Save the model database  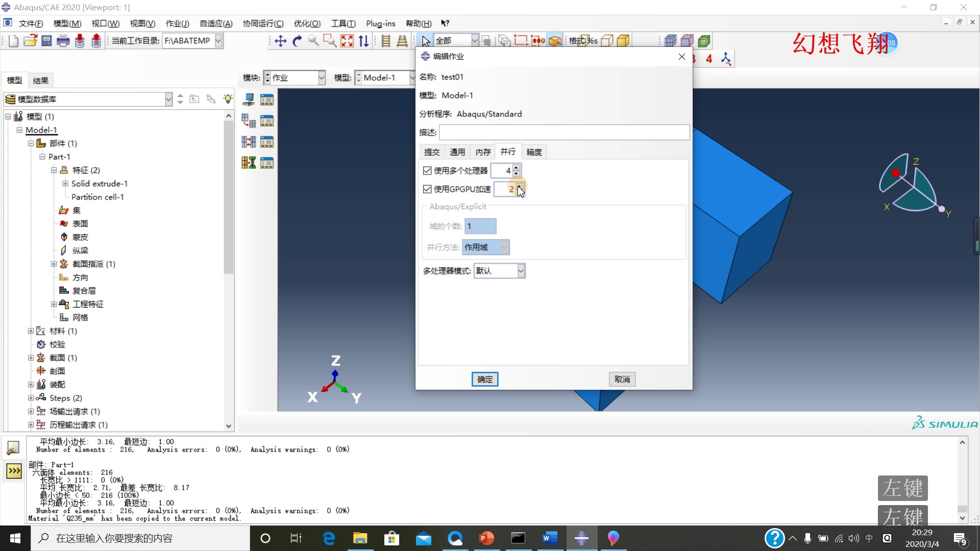pyautogui.click(x=46, y=41)
